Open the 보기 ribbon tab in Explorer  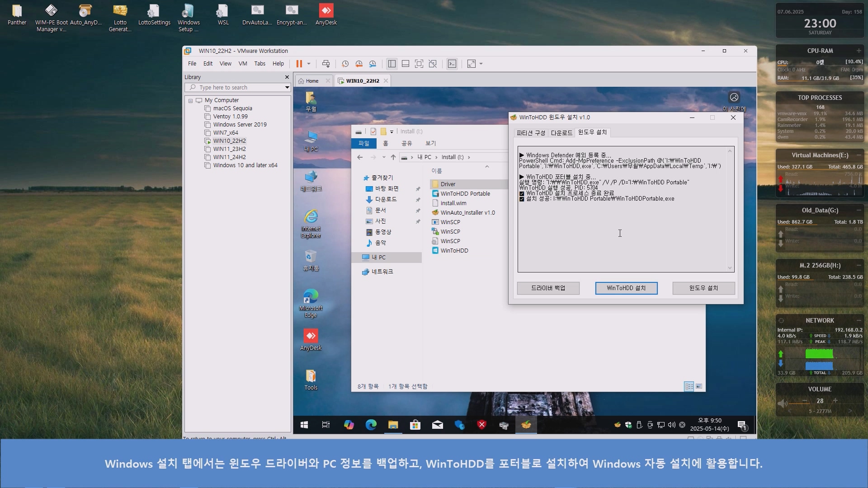[431, 143]
